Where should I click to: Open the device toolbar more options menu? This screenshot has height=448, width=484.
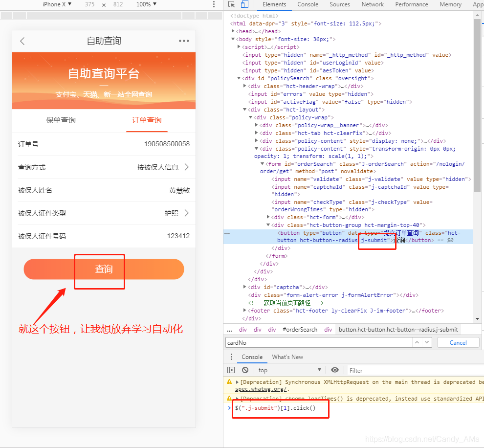click(214, 4)
